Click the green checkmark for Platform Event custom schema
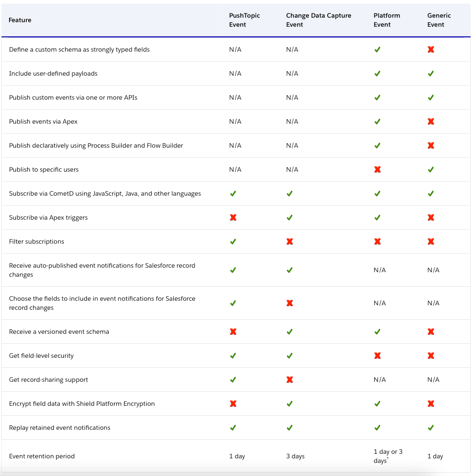 click(x=377, y=49)
